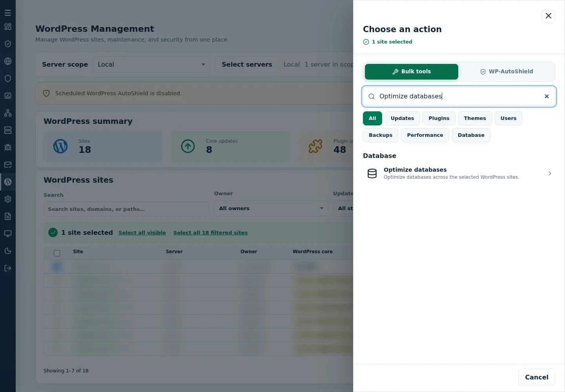The height and width of the screenshot is (392, 565).
Task: Click Select all 18 filtered sites link
Action: [210, 232]
